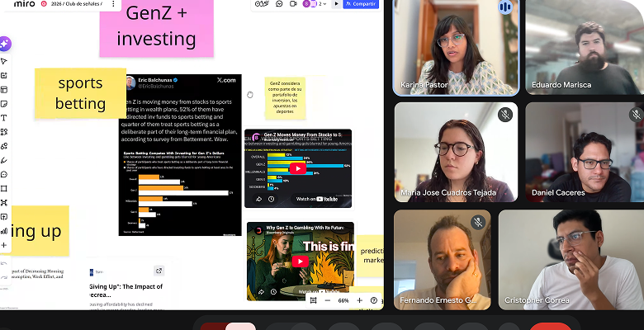Click the 66% zoom level indicator
This screenshot has height=330, width=644.
coord(343,300)
